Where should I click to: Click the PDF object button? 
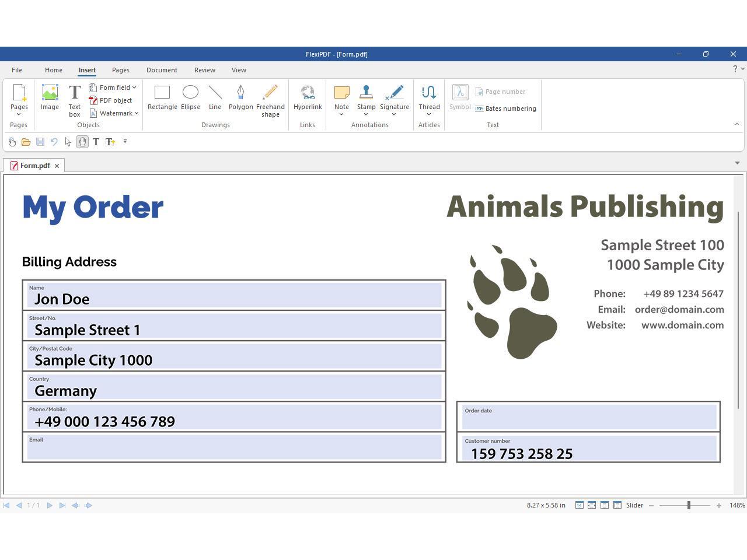(x=110, y=100)
